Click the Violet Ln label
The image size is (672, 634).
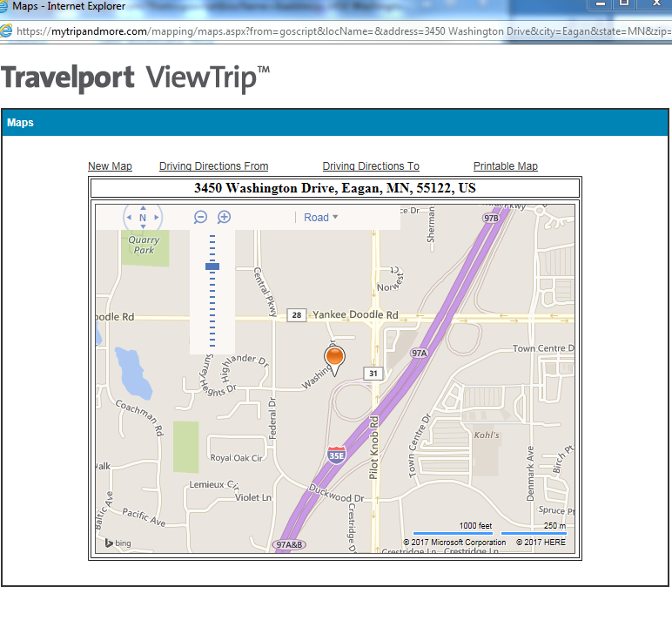(253, 497)
